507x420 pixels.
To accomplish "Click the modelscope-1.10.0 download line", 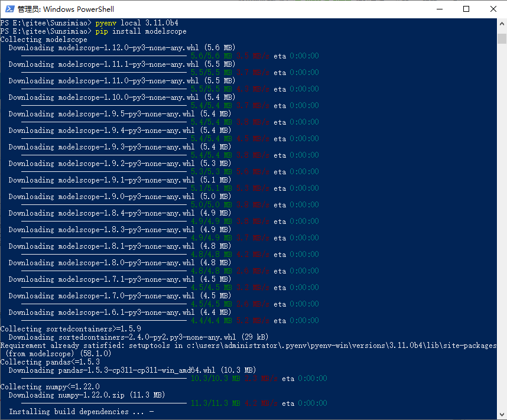I will pos(122,97).
